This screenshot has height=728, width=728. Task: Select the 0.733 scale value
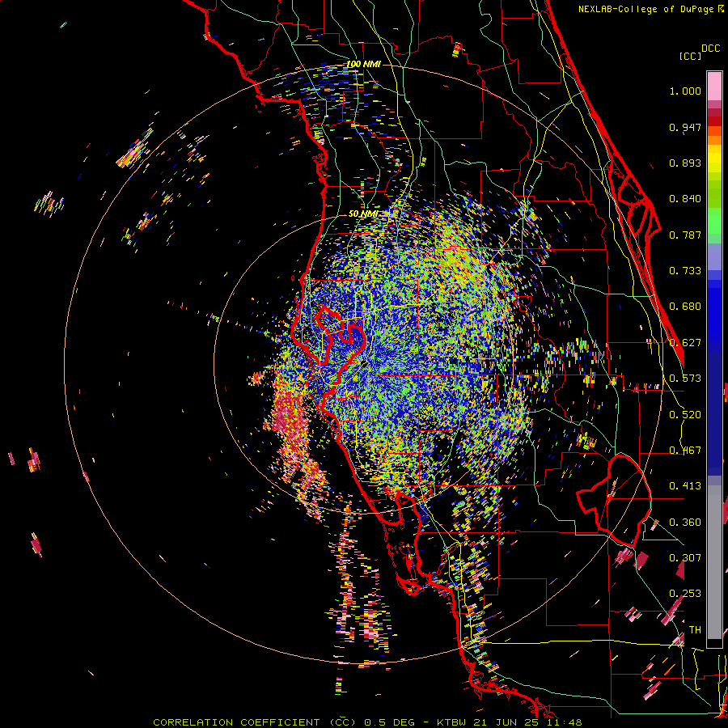685,271
